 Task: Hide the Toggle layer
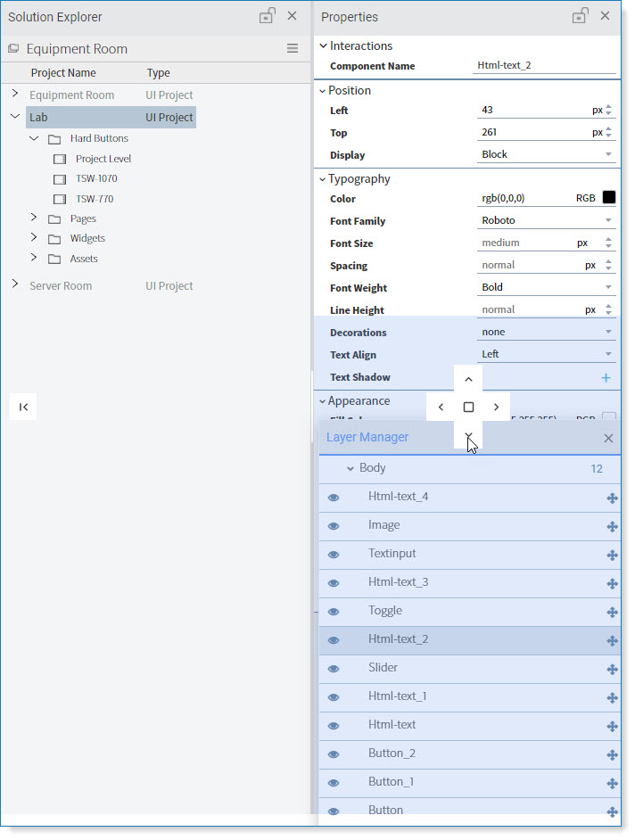pos(334,612)
